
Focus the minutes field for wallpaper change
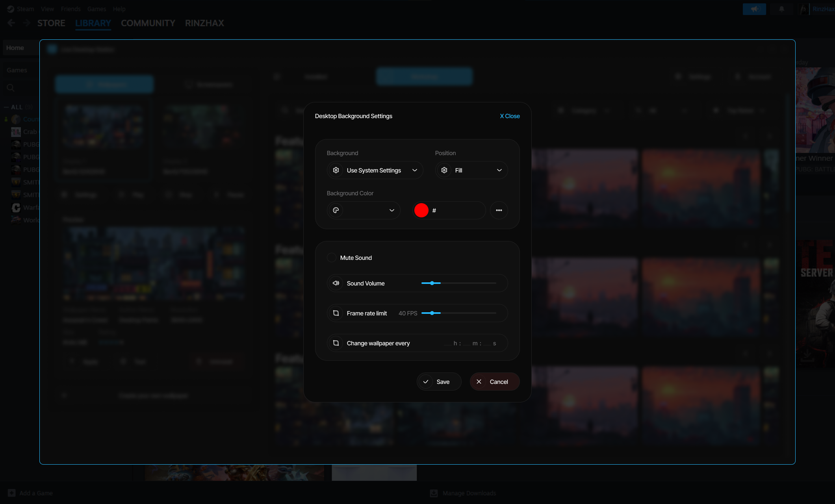pyautogui.click(x=467, y=343)
